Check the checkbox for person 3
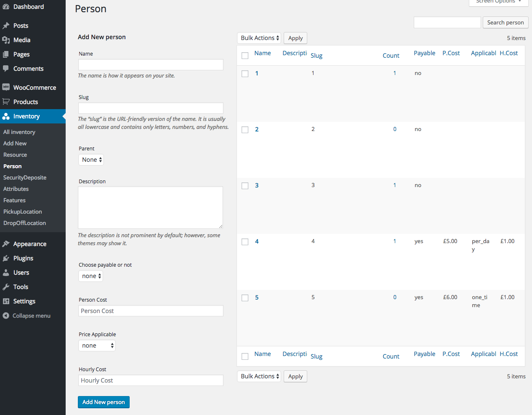The image size is (532, 415). point(245,186)
